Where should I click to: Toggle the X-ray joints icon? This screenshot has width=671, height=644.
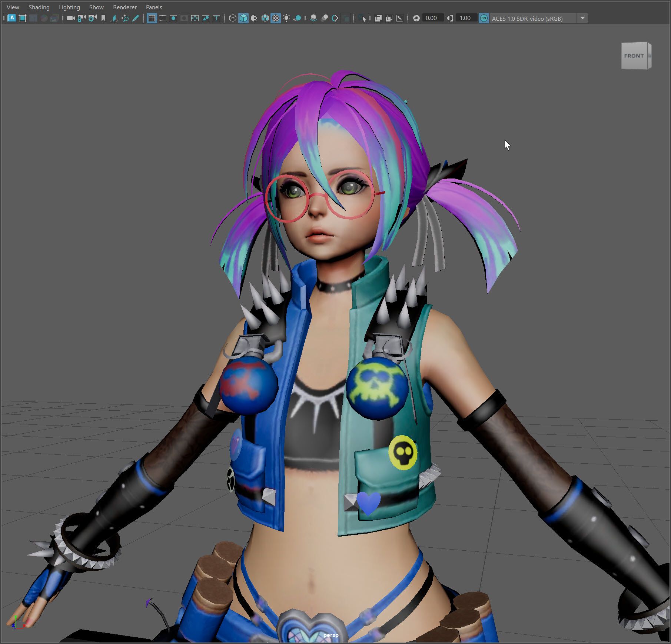pyautogui.click(x=400, y=18)
